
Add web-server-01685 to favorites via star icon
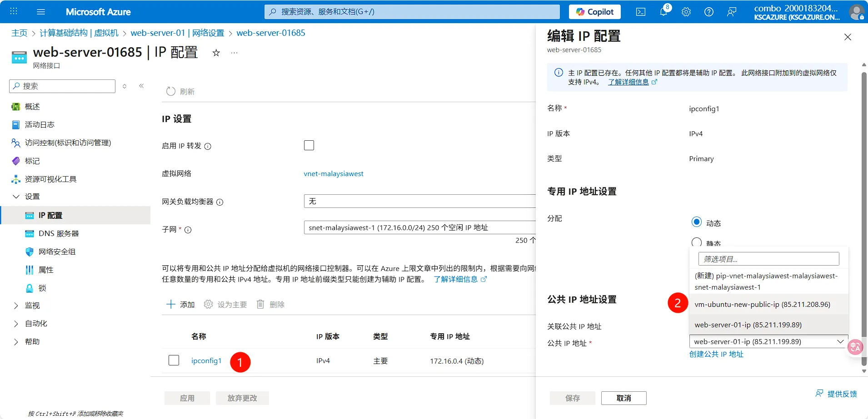pyautogui.click(x=216, y=53)
